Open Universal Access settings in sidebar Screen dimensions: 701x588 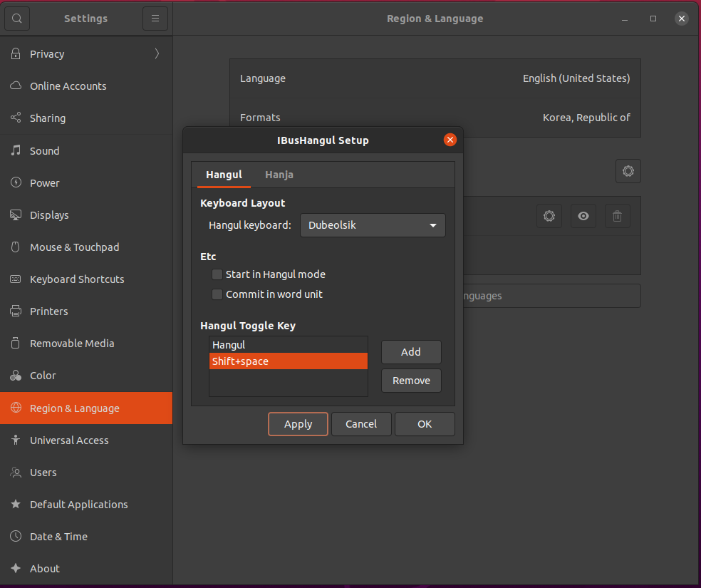point(86,440)
